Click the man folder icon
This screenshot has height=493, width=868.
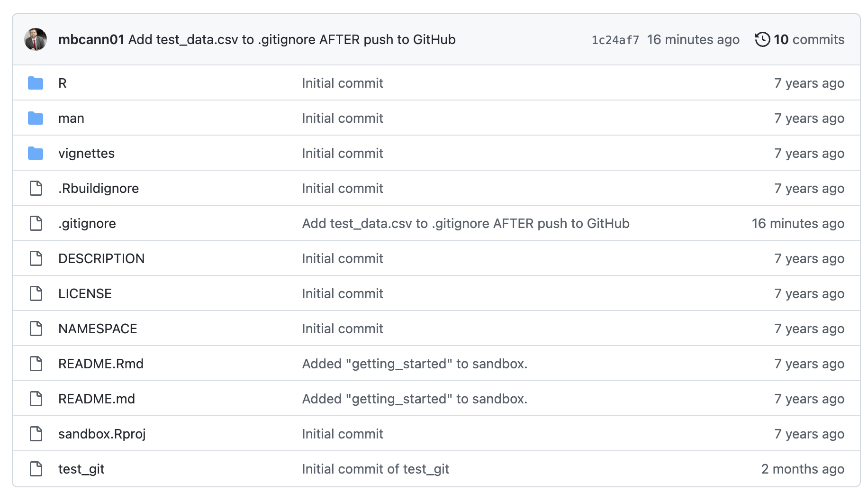[x=35, y=118]
